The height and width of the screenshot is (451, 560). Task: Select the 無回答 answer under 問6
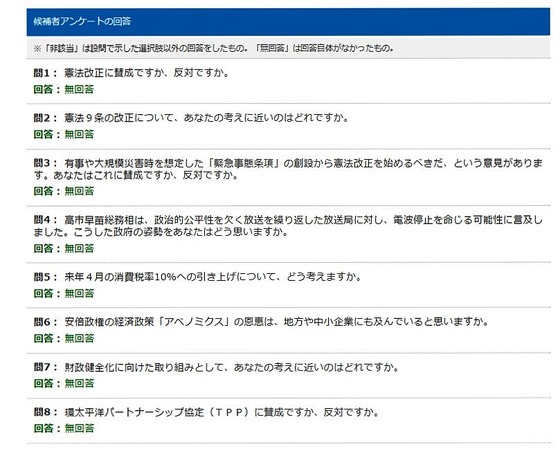click(x=79, y=339)
